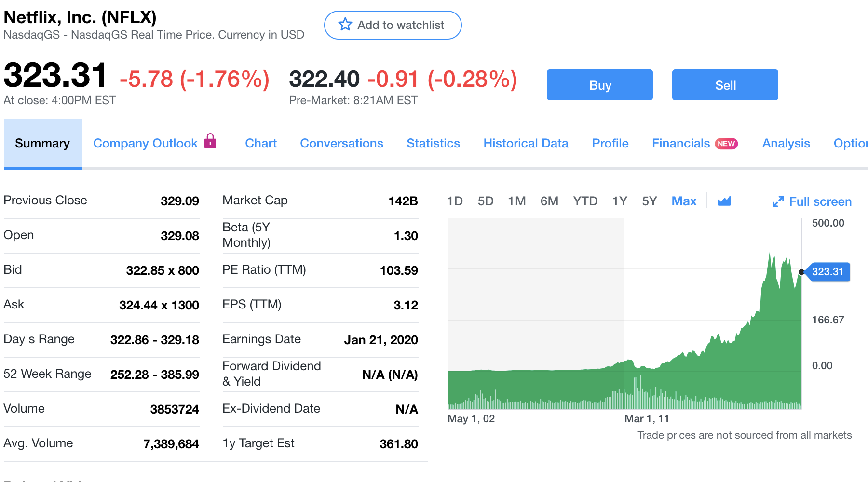Click the blue Buy button

click(600, 85)
